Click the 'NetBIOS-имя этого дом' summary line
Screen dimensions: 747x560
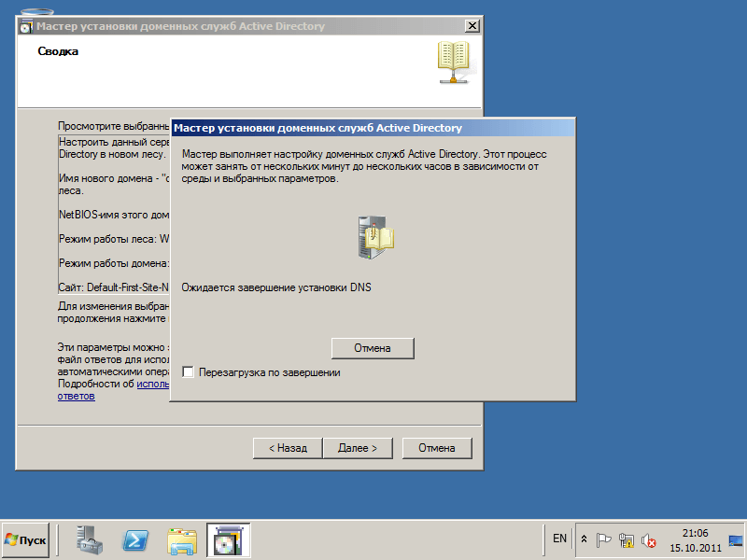pyautogui.click(x=113, y=215)
